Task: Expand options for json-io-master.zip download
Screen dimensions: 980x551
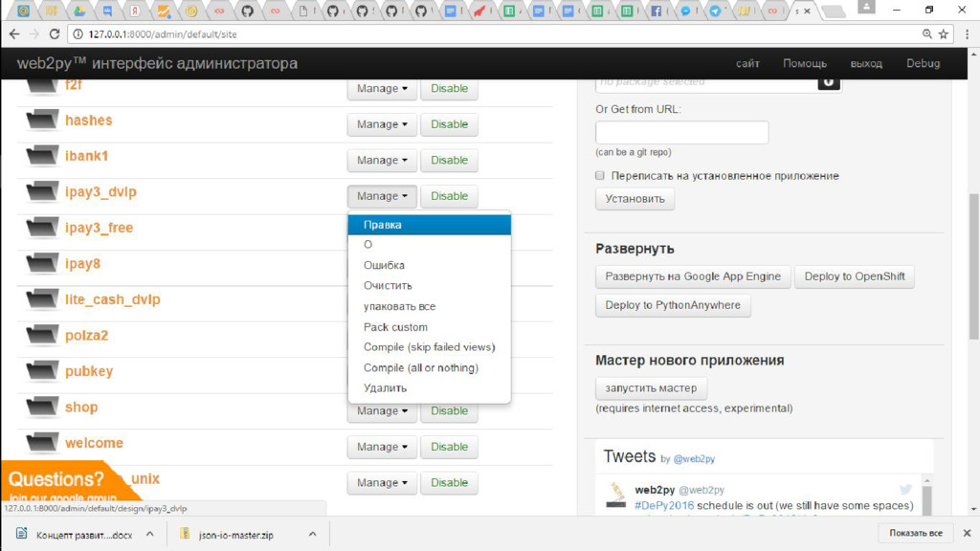Action: [313, 534]
